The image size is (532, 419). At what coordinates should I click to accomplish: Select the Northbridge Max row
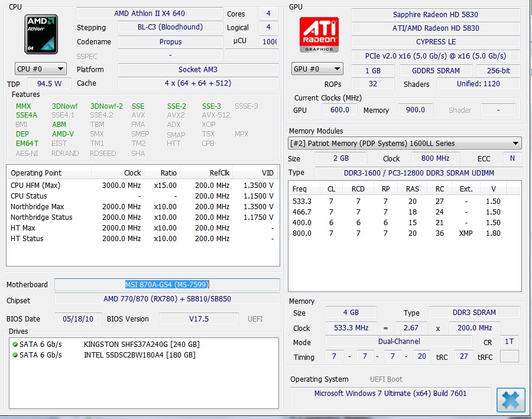pyautogui.click(x=142, y=207)
